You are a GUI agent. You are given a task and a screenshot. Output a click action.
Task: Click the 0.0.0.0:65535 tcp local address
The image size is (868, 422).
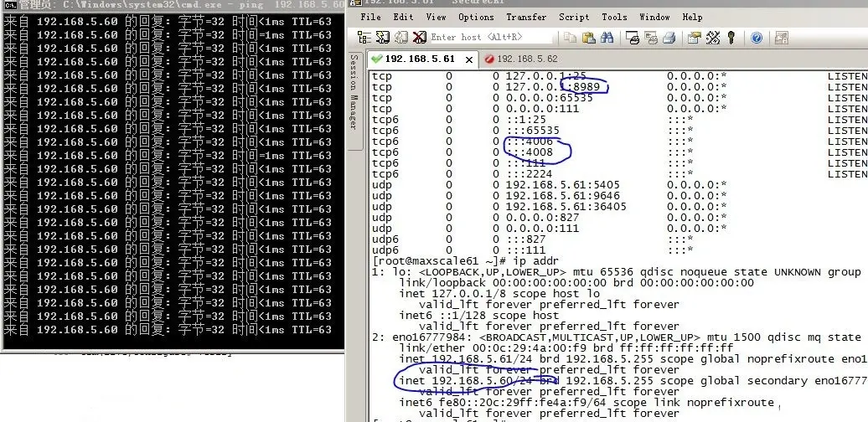549,98
